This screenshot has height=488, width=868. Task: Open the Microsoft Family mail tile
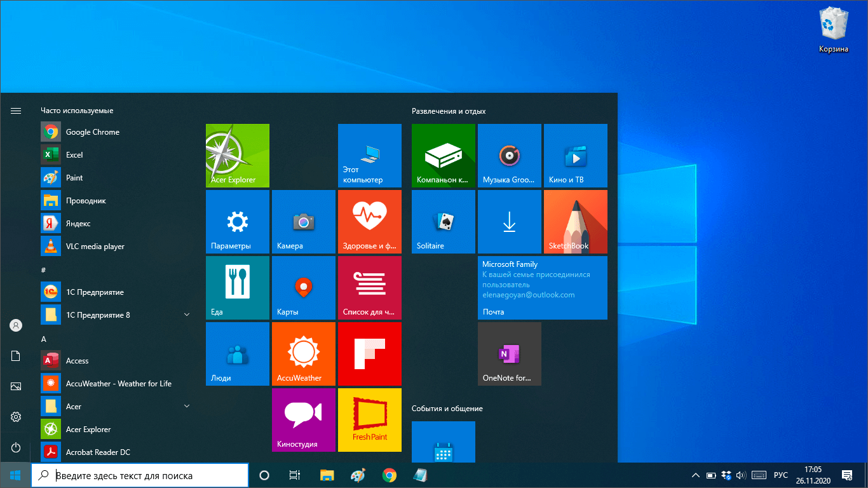coord(542,287)
